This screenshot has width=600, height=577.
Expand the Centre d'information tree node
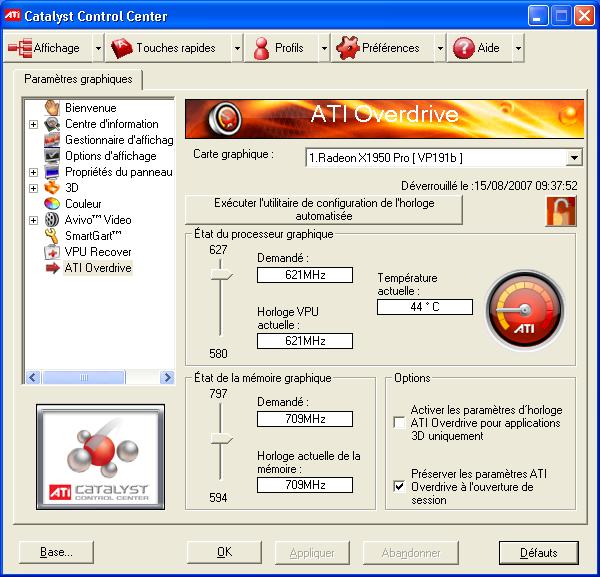tap(33, 124)
